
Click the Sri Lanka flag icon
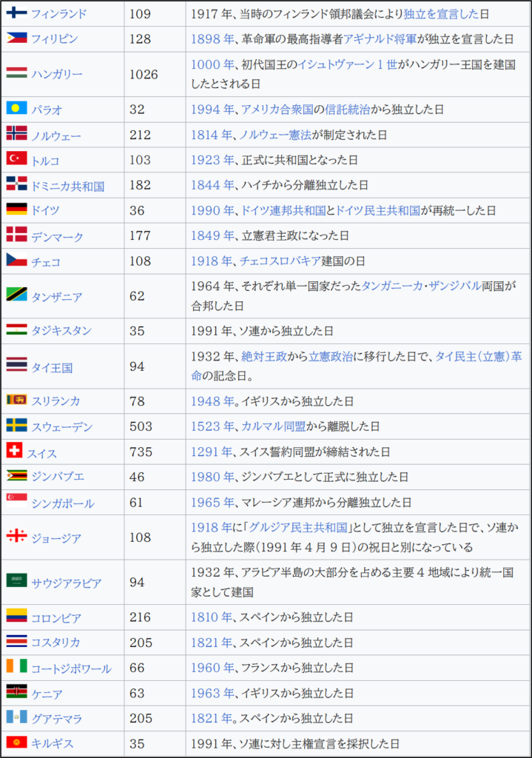[16, 400]
